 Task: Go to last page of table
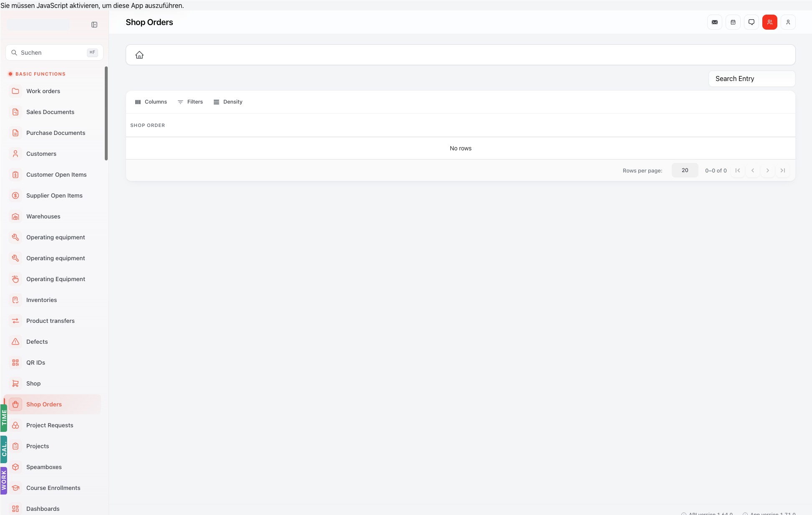tap(783, 170)
